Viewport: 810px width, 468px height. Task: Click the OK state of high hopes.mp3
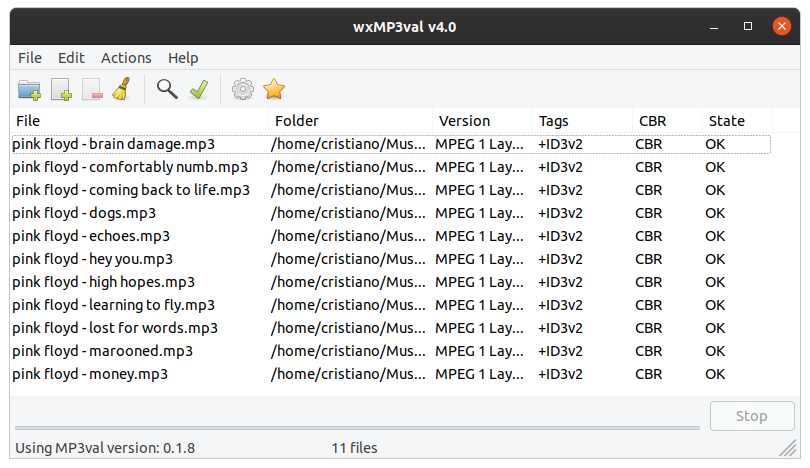click(715, 282)
